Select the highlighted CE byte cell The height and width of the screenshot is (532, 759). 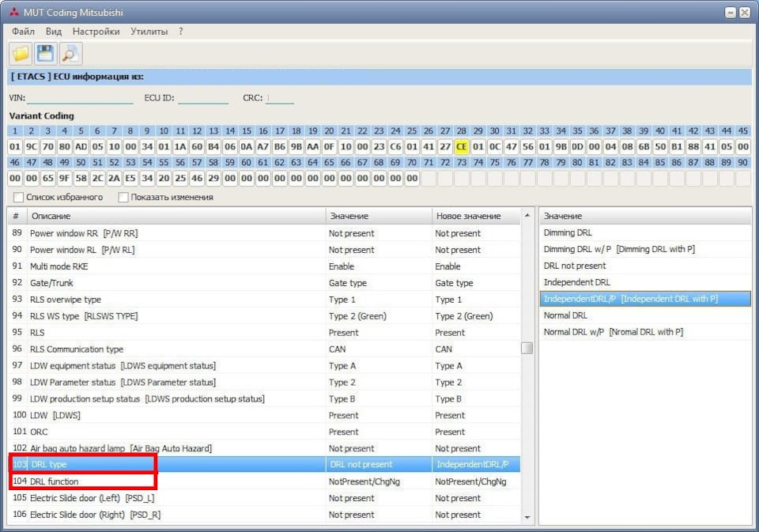pyautogui.click(x=461, y=147)
